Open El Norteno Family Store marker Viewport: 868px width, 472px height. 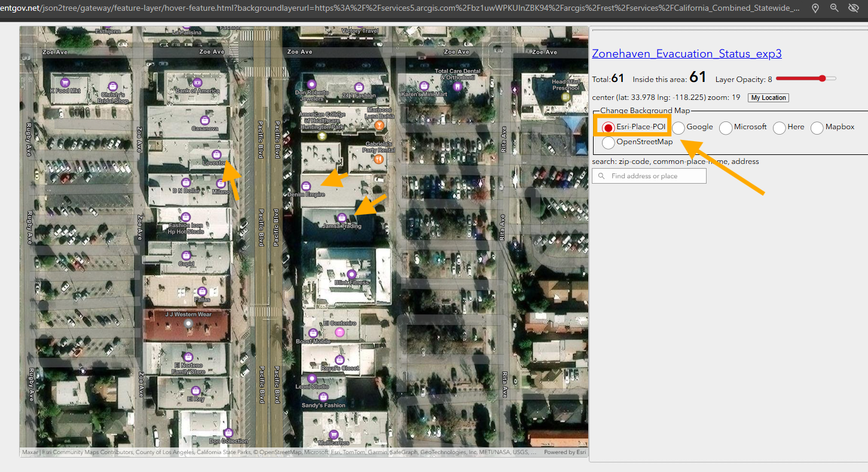tap(188, 357)
